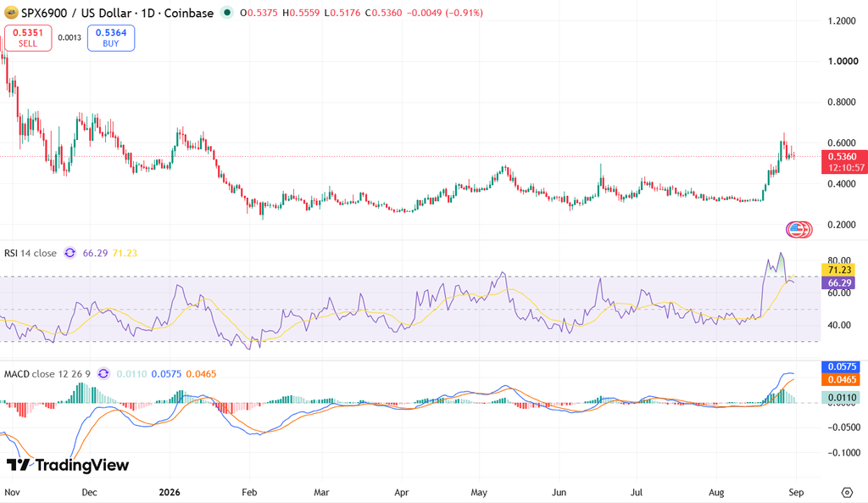Click the RSI value 66.29 in legend

point(95,253)
